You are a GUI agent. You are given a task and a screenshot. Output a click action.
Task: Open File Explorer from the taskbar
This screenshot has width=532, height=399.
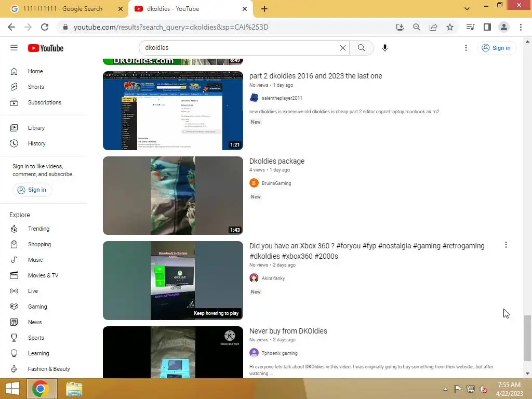[x=74, y=389]
